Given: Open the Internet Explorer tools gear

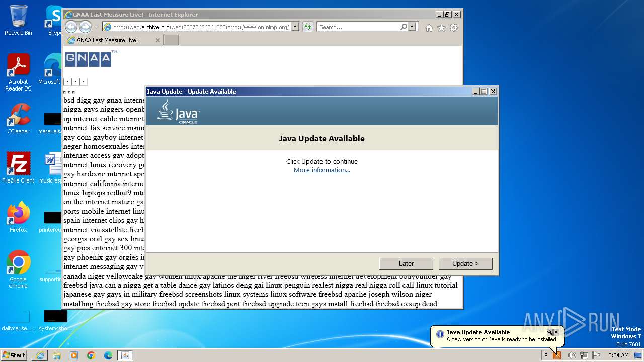Looking at the screenshot, I should pyautogui.click(x=454, y=28).
